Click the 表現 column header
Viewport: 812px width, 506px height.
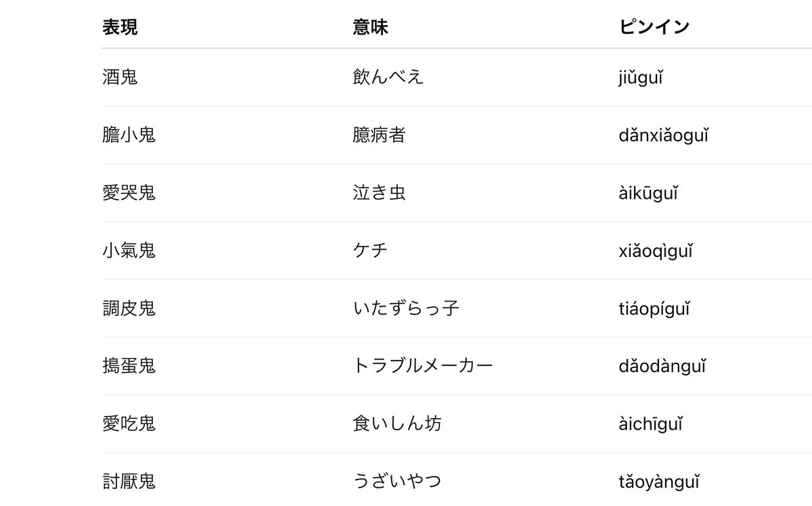[120, 27]
